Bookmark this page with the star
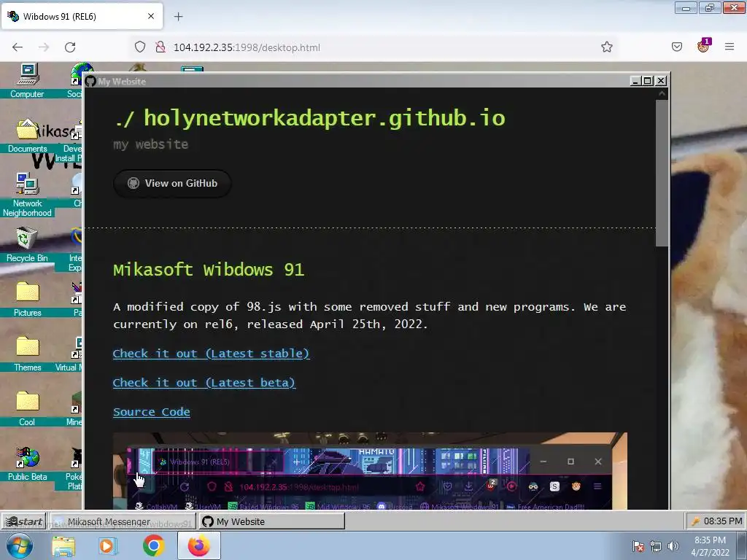The width and height of the screenshot is (747, 560). pos(606,47)
